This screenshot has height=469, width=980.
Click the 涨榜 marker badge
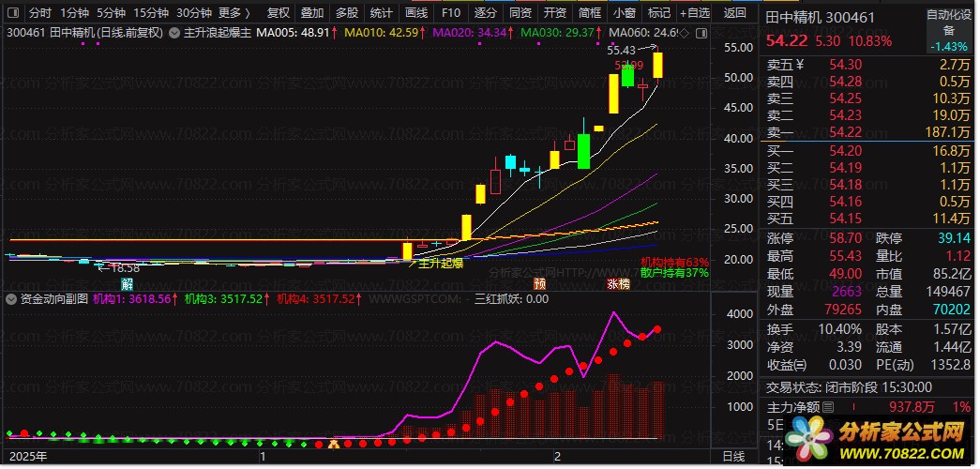tap(618, 282)
